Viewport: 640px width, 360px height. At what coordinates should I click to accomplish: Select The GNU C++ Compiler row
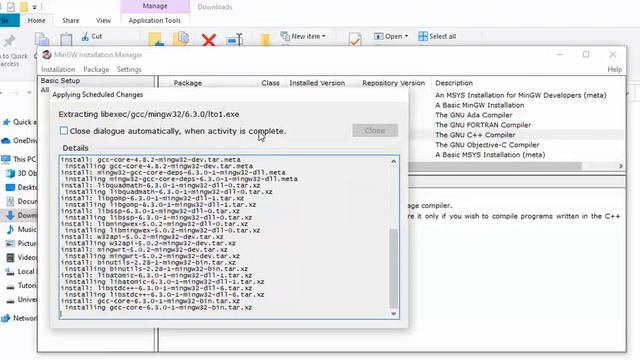(475, 135)
